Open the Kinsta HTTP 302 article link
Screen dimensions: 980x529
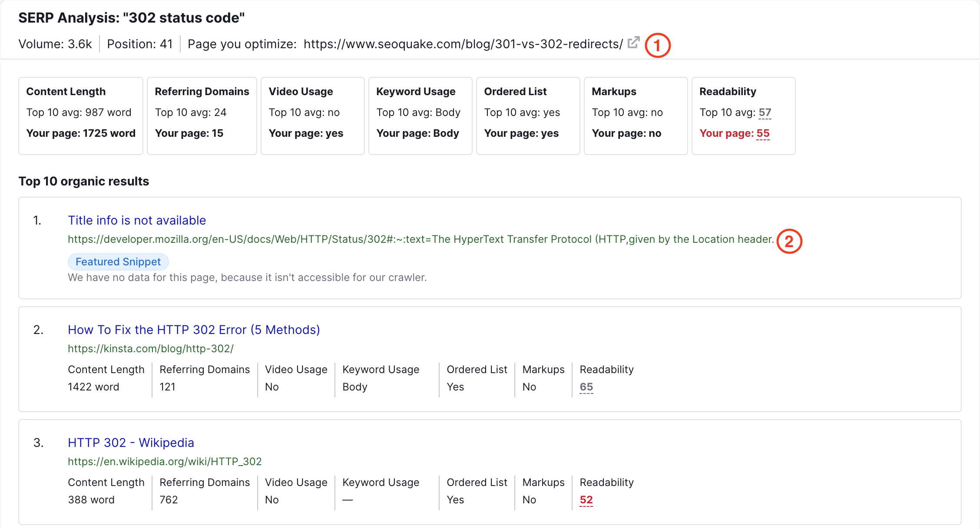coord(194,329)
